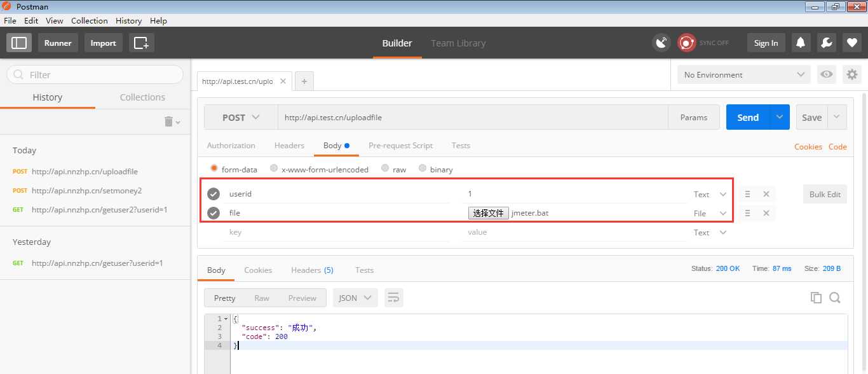Click the Sign In button
Screen dimensions: 868x374
(x=766, y=43)
